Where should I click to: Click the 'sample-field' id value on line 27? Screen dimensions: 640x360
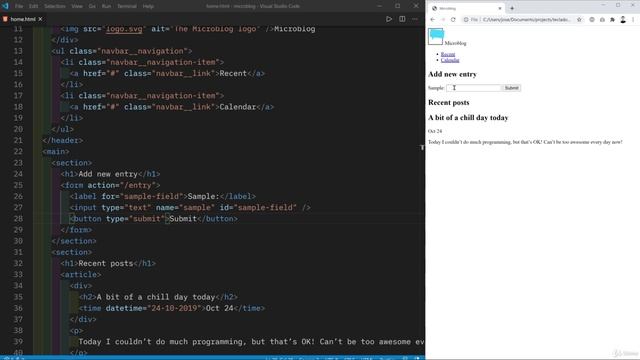265,208
